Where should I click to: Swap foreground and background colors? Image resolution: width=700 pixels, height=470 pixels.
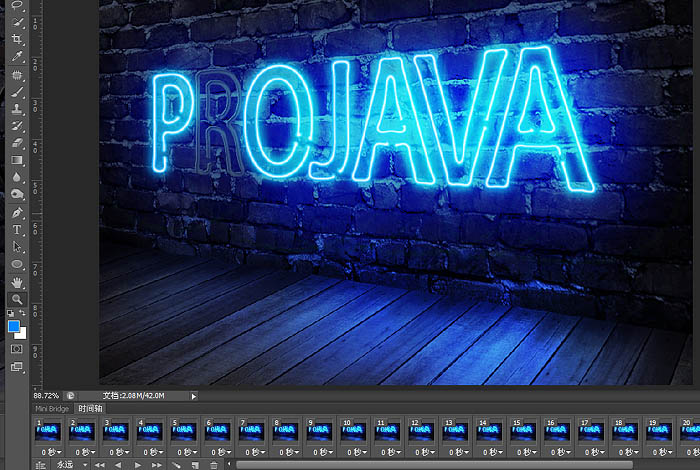22,313
